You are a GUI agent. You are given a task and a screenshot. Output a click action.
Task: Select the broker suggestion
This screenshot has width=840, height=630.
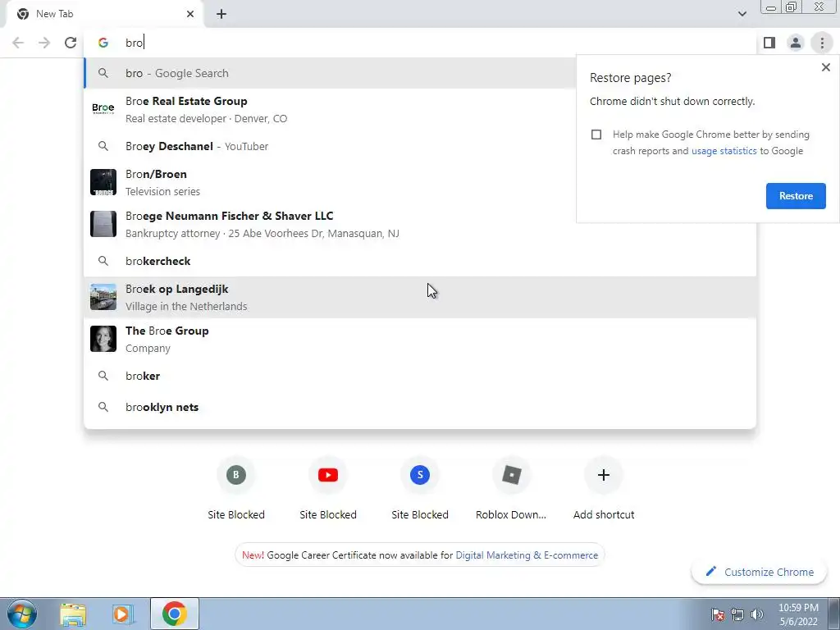(x=420, y=376)
